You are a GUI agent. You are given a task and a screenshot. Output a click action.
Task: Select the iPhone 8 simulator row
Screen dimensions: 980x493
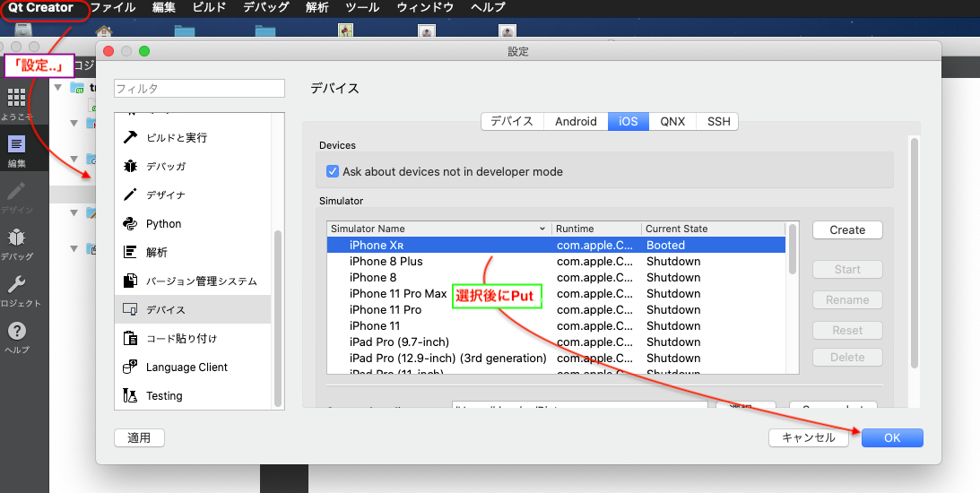click(556, 278)
